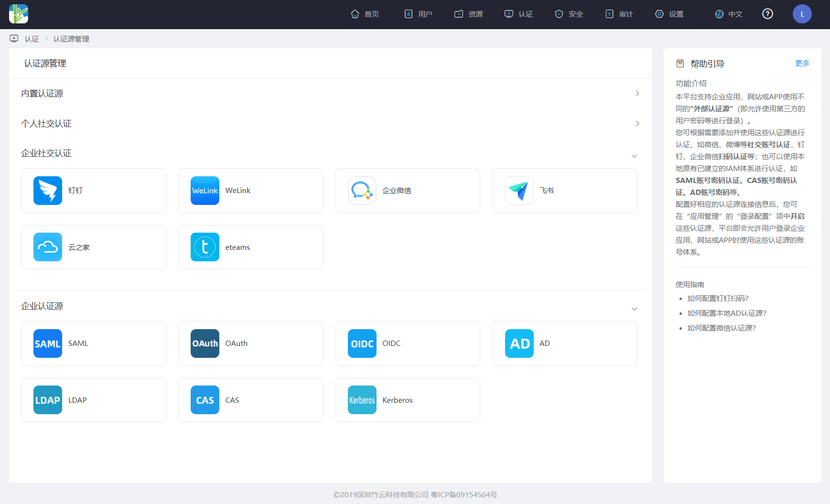Click the 用户 user icon
Viewport: 830px width, 504px height.
(x=409, y=14)
